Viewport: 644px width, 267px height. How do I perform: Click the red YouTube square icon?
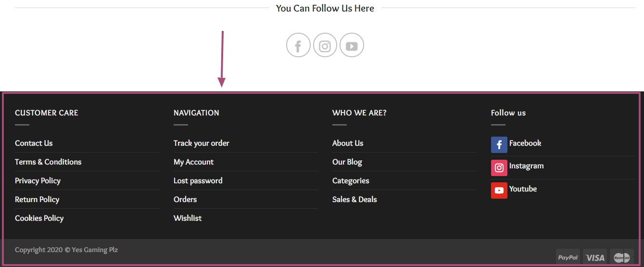coord(499,191)
